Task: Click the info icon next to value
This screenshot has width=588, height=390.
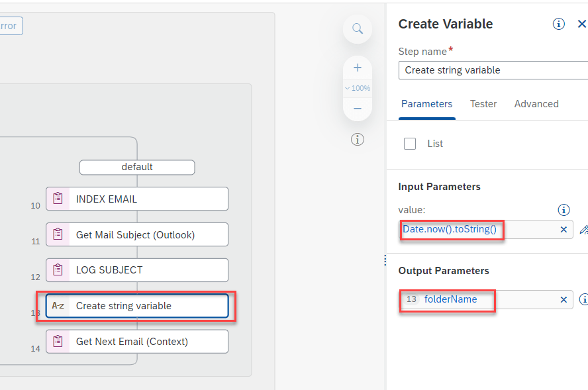Action: [564, 210]
